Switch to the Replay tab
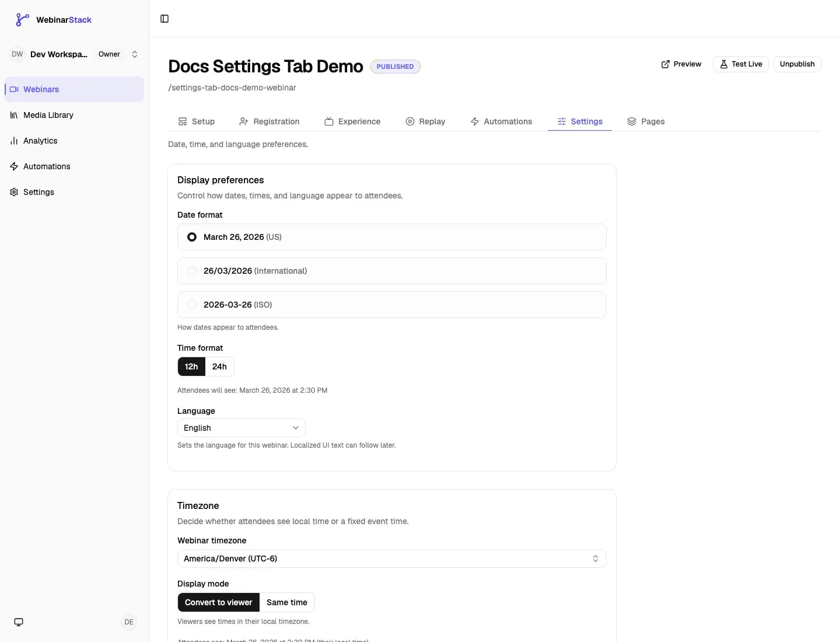 [425, 121]
